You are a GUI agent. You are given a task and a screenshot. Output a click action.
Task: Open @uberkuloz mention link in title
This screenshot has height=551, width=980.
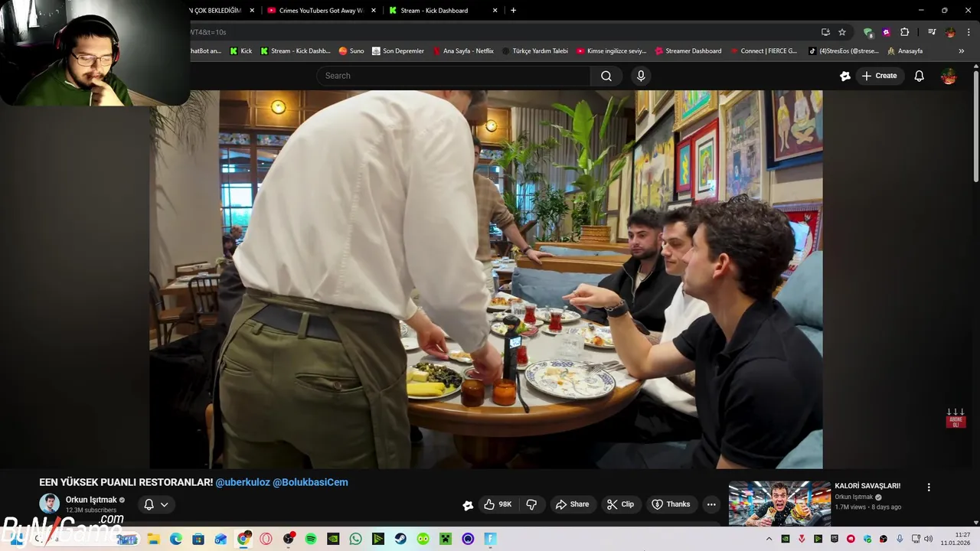coord(243,482)
